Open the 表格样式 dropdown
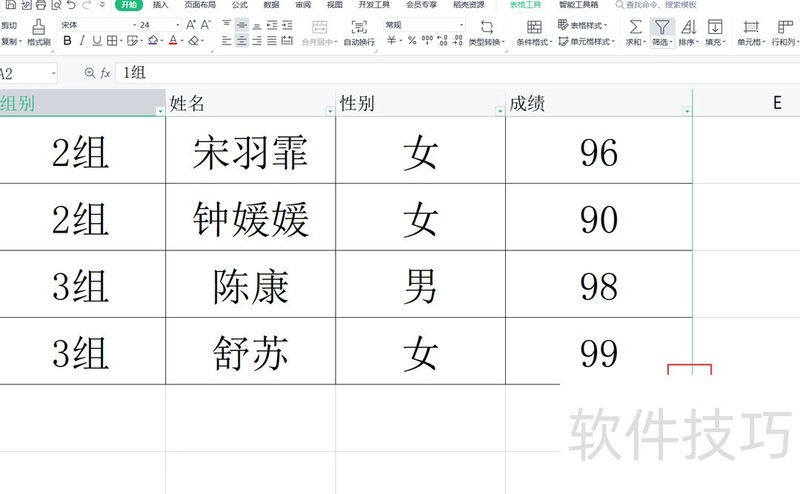The height and width of the screenshot is (494, 800). tap(582, 25)
